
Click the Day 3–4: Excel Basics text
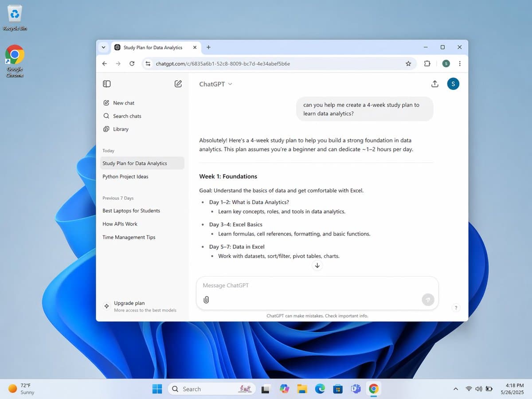235,224
